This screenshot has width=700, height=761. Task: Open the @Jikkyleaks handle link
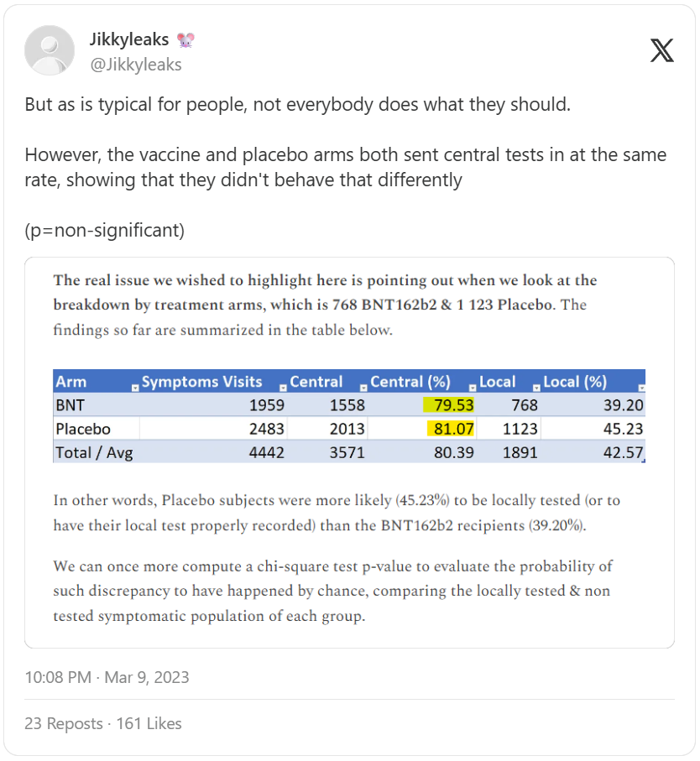(x=135, y=64)
